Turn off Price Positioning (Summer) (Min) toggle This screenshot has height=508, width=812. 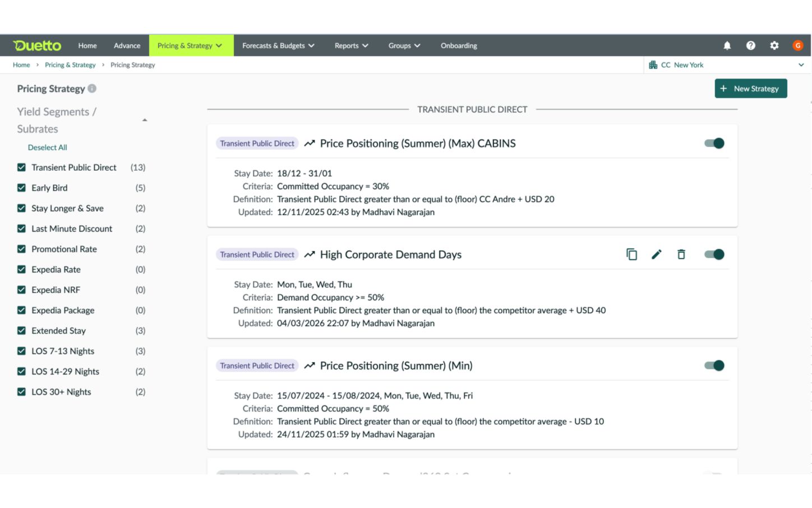[x=714, y=365]
